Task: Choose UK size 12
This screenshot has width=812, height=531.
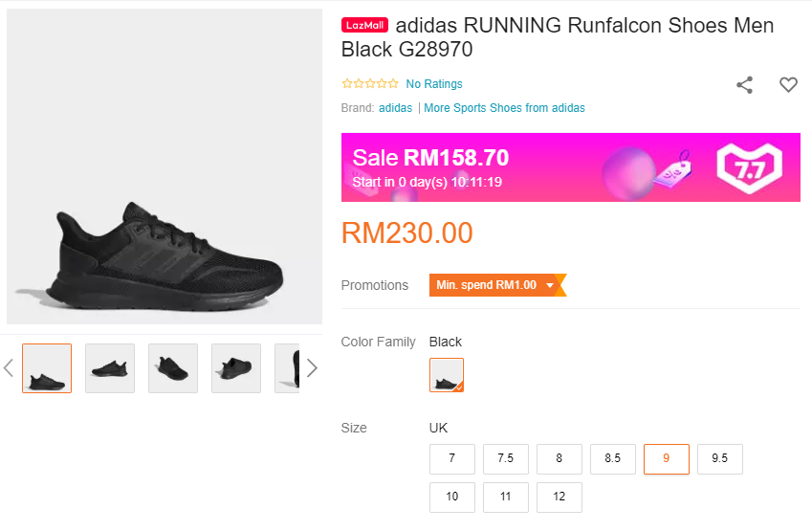Action: tap(560, 498)
